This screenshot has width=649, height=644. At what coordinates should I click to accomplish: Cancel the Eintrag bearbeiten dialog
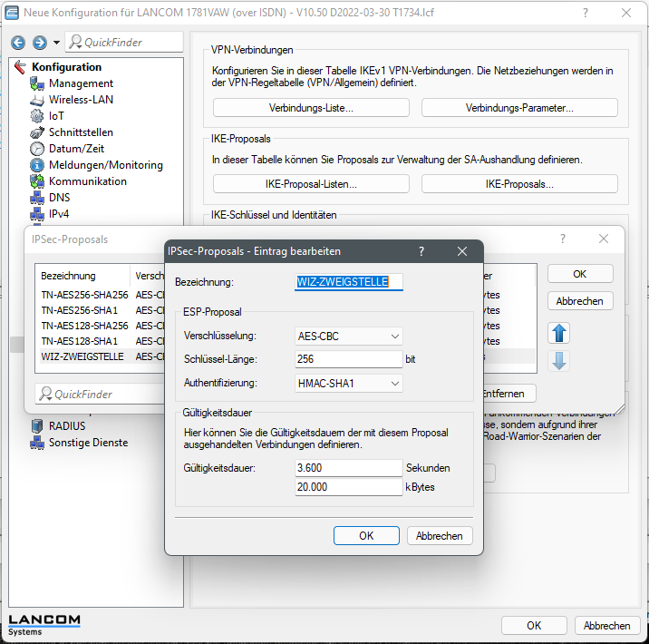point(440,536)
